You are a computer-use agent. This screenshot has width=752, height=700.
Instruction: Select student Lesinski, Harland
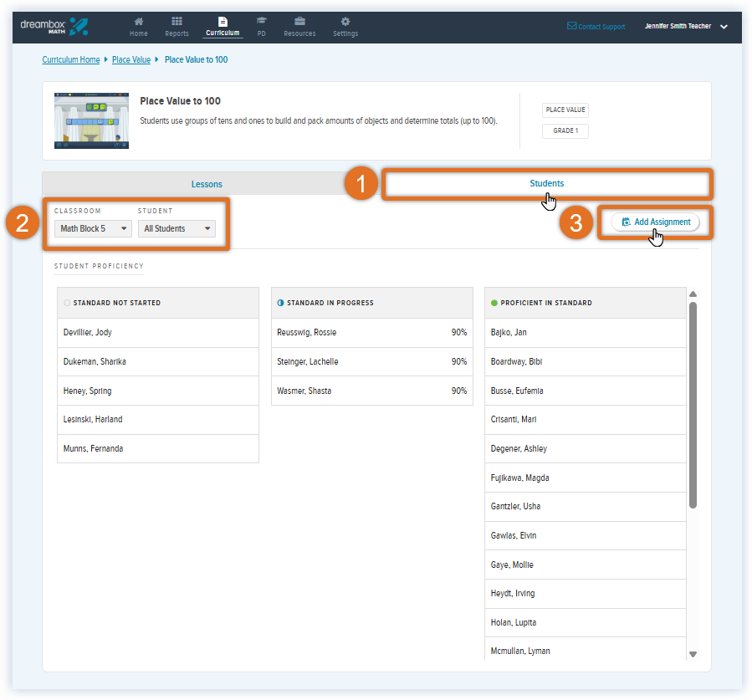(x=158, y=420)
